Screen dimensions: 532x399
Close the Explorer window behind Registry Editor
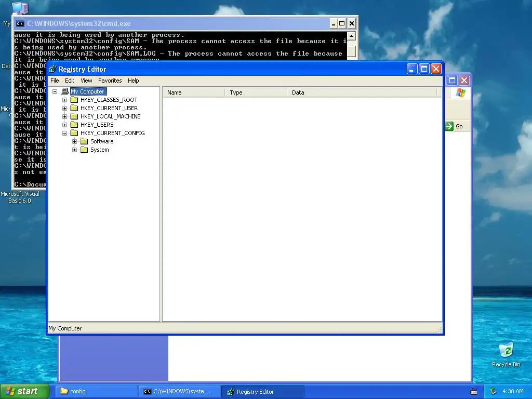(464, 81)
